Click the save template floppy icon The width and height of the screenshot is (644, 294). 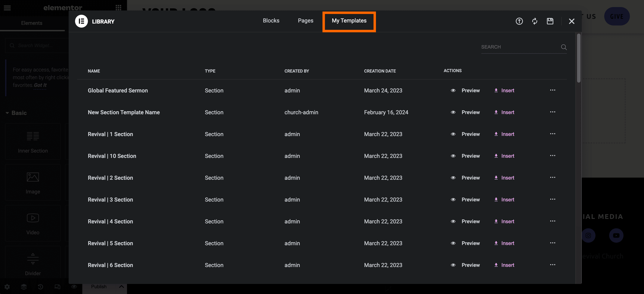point(550,21)
